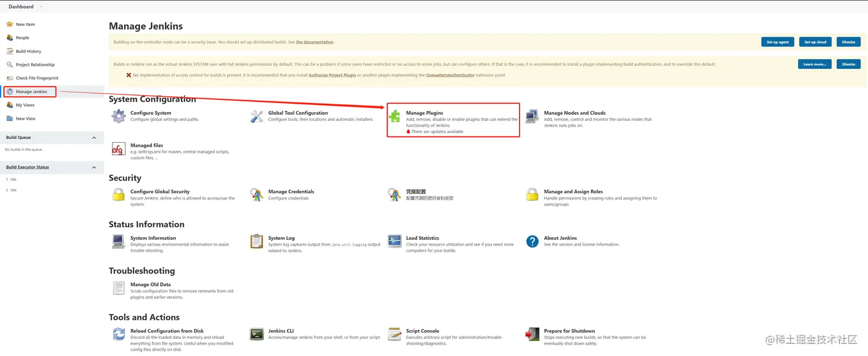Open the Script Console title link

pyautogui.click(x=423, y=331)
